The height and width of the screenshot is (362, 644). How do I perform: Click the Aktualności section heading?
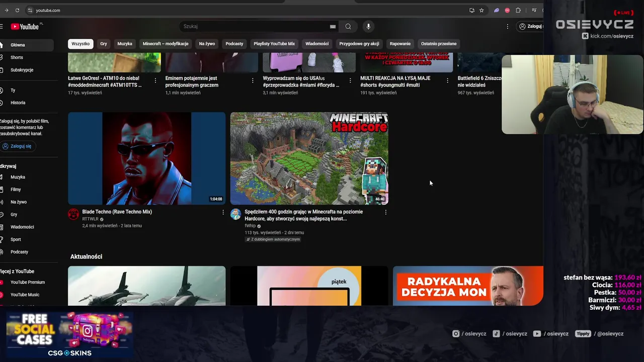pos(86,256)
